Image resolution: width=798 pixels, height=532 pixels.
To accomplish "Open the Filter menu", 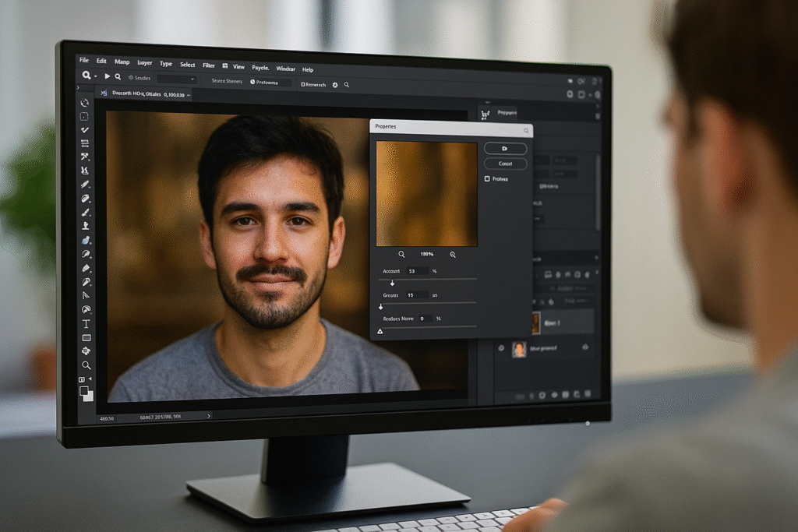I will tap(209, 65).
